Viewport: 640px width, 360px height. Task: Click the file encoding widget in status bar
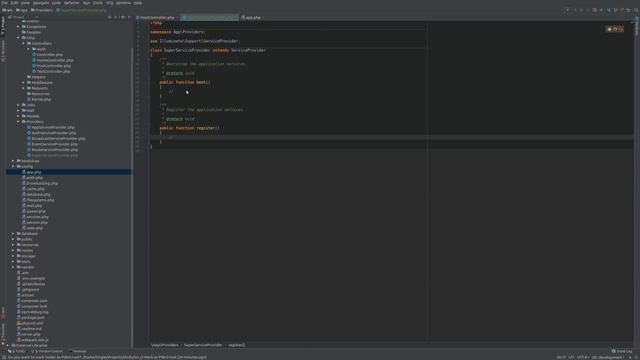pyautogui.click(x=583, y=357)
